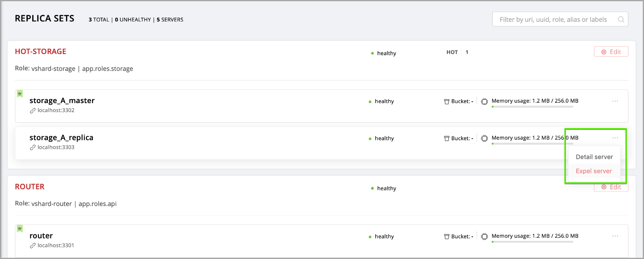Click the memory usage bar of storage_A_master

(x=532, y=107)
